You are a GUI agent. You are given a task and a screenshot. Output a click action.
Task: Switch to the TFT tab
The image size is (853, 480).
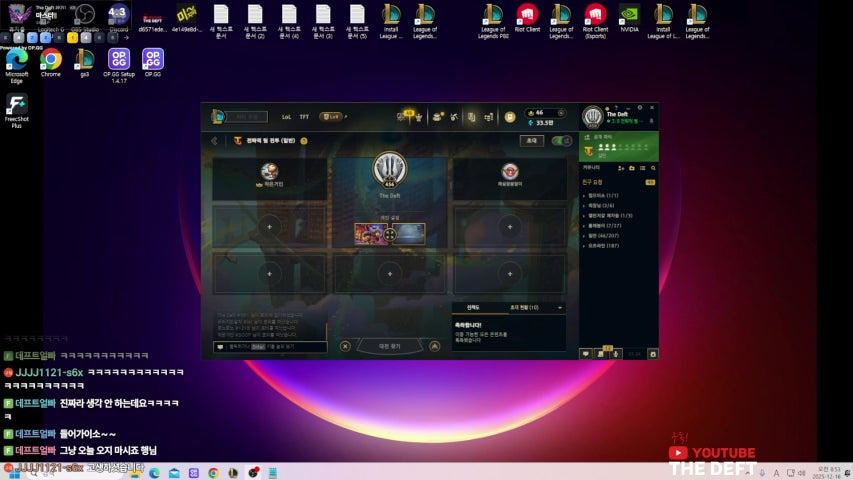click(x=304, y=117)
